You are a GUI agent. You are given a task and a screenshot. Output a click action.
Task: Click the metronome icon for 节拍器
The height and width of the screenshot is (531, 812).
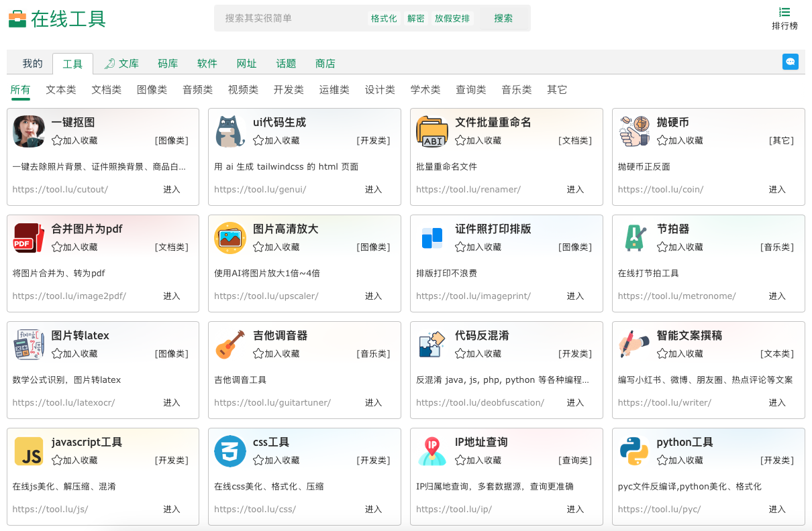pyautogui.click(x=634, y=238)
